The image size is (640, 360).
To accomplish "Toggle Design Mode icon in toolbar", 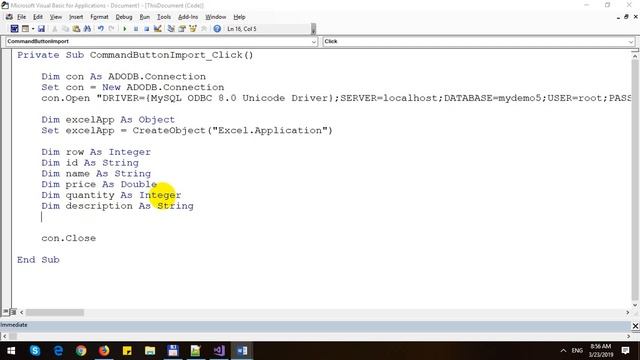I will tap(158, 29).
